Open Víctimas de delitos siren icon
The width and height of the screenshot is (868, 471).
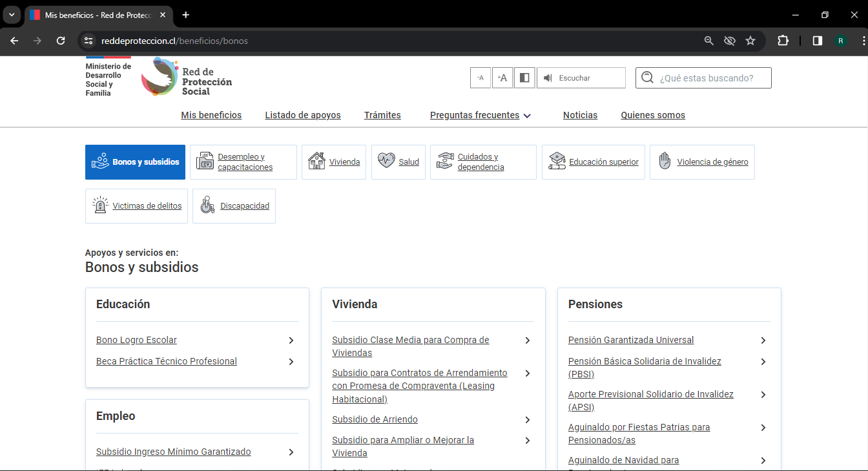pos(100,206)
